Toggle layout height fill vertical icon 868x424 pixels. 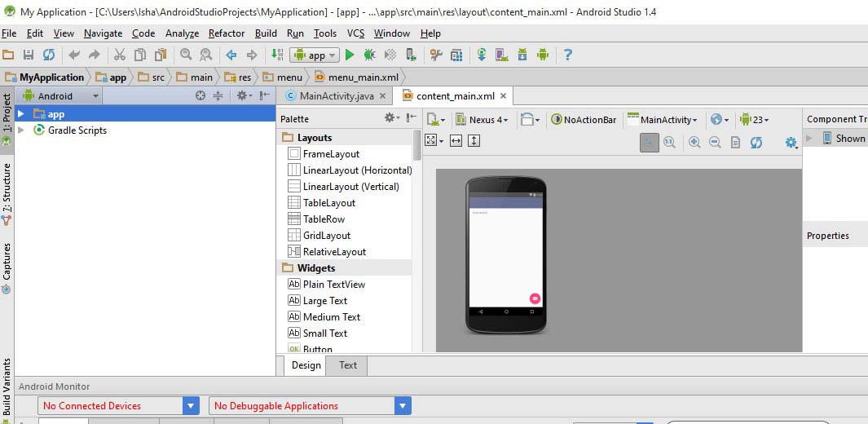[474, 140]
